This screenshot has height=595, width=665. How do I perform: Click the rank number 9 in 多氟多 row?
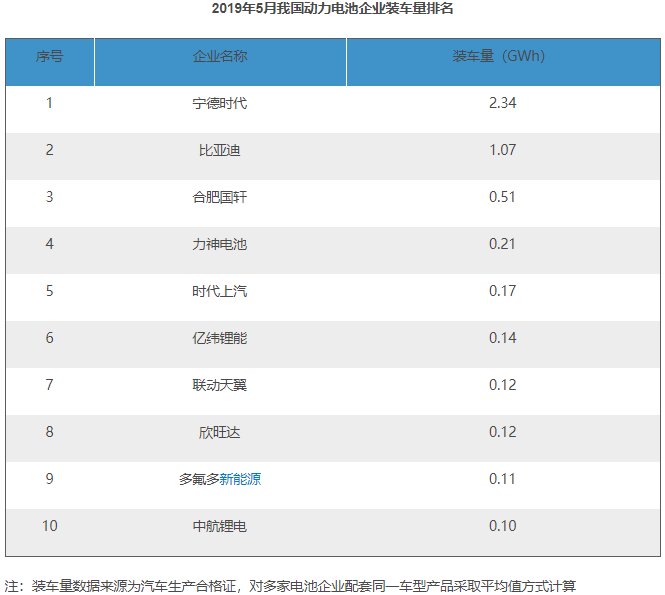[x=50, y=479]
